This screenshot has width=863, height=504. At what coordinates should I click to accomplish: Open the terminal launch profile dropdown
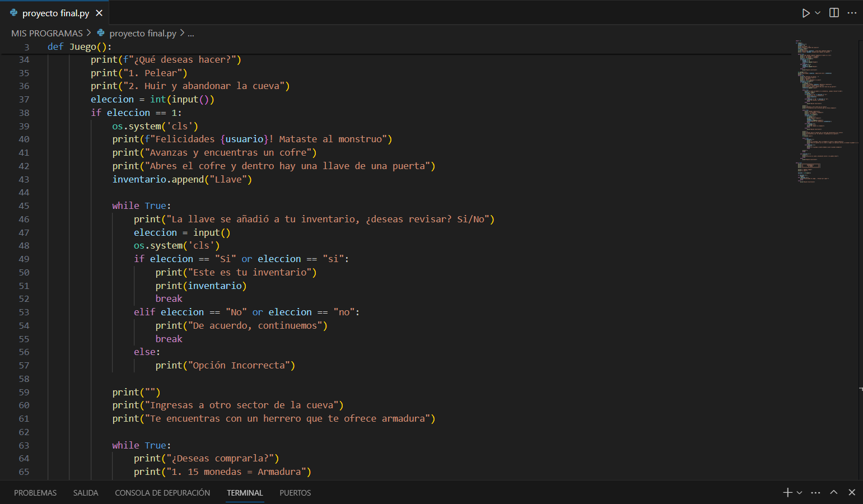(799, 493)
